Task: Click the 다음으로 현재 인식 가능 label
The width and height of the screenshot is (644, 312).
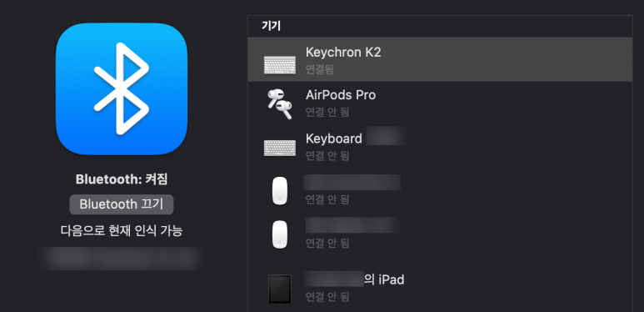Action: 122,230
